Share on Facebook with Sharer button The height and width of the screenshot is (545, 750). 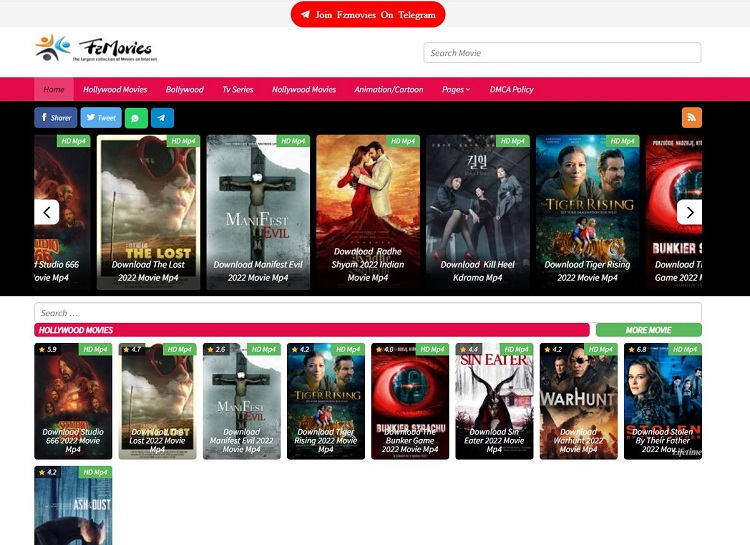55,118
